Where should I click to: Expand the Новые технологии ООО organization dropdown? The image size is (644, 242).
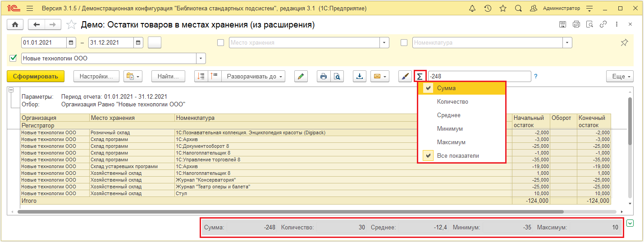(x=201, y=58)
